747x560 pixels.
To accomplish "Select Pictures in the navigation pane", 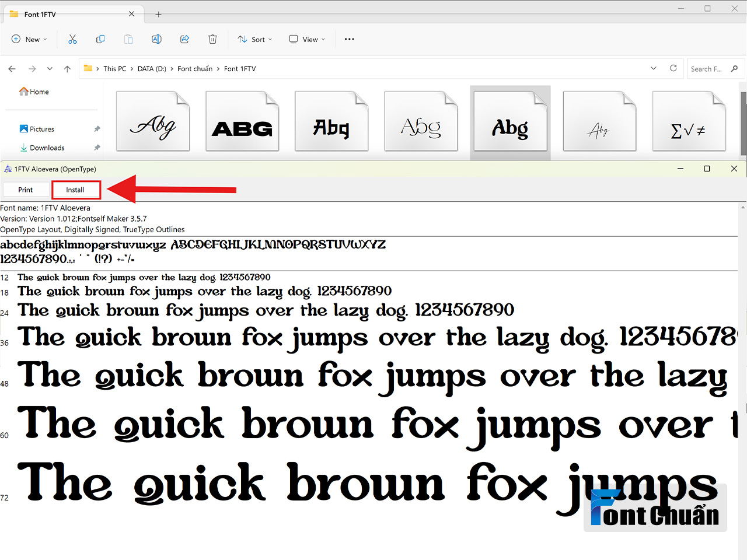I will click(x=42, y=129).
